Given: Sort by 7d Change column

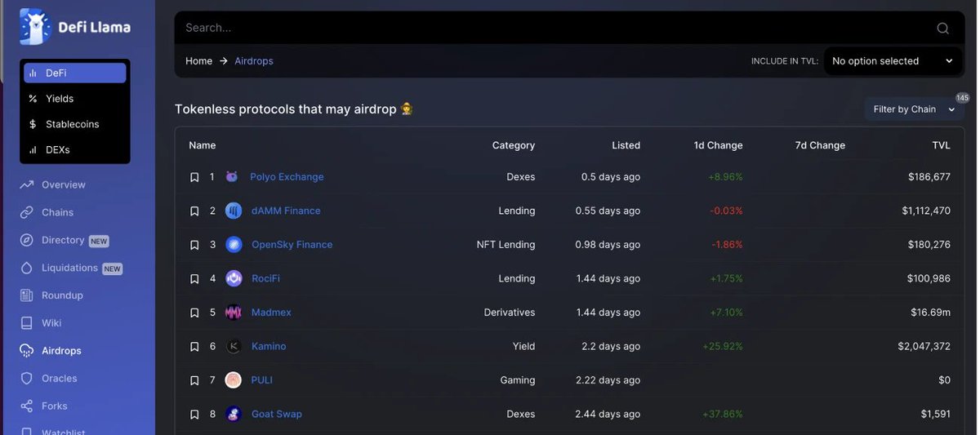Looking at the screenshot, I should pos(820,145).
